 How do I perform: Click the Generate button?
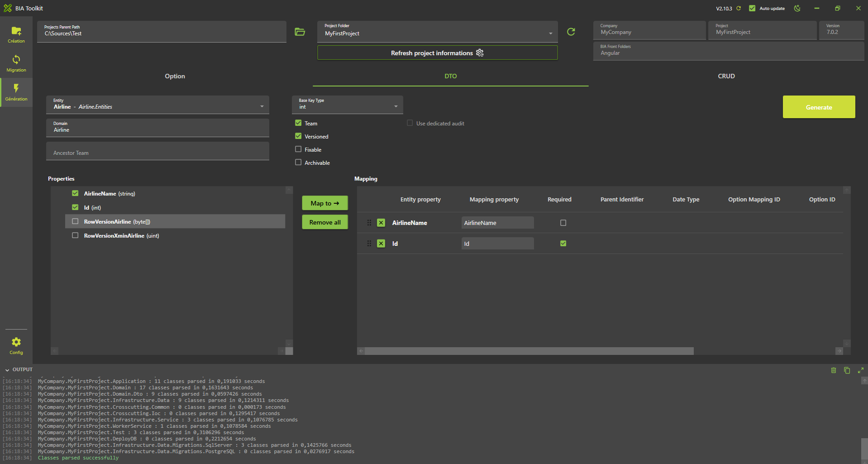[819, 107]
